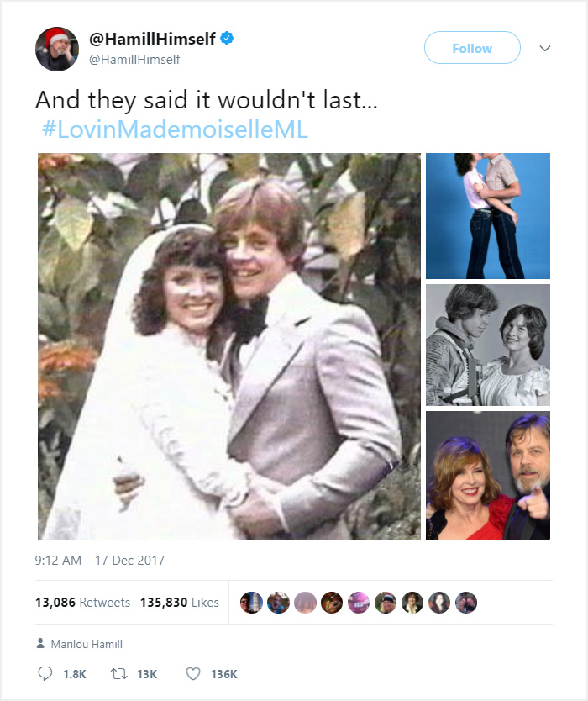Retweet Mark Hamill's post

(120, 673)
